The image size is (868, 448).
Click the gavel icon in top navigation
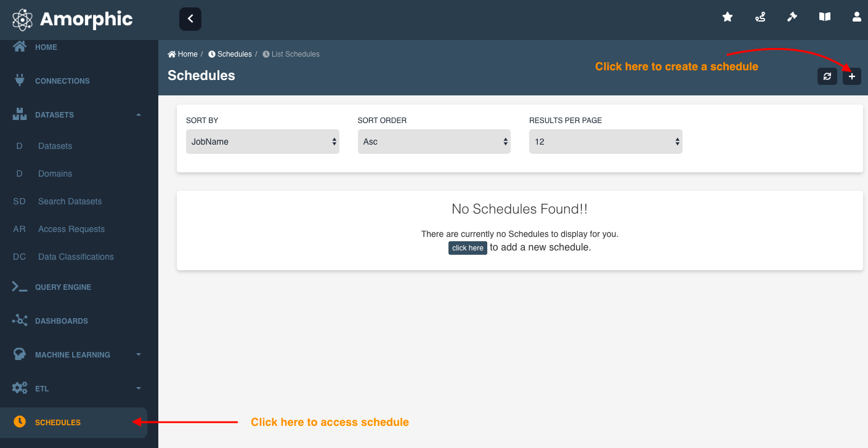click(792, 17)
